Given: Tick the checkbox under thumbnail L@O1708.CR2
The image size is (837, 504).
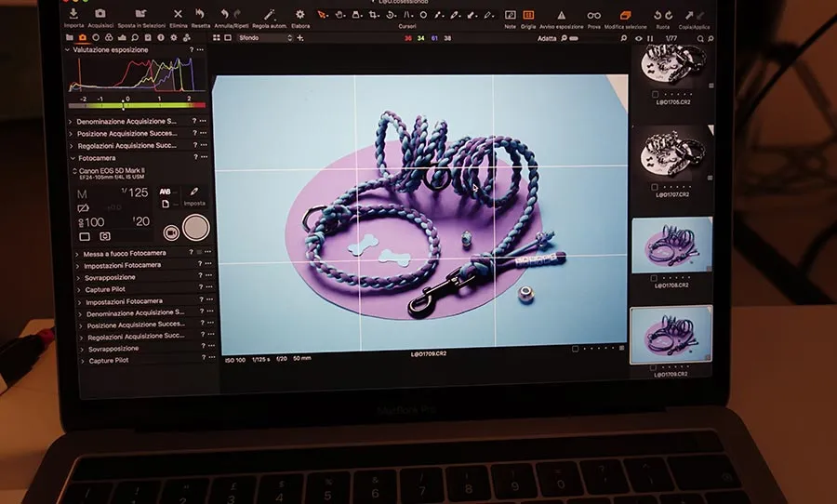Looking at the screenshot, I should (654, 278).
